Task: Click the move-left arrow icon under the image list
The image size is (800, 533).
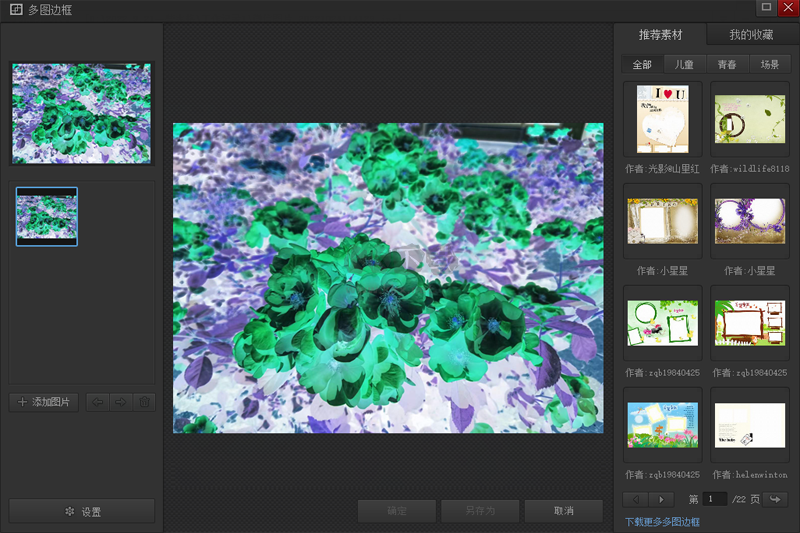Action: pos(97,402)
